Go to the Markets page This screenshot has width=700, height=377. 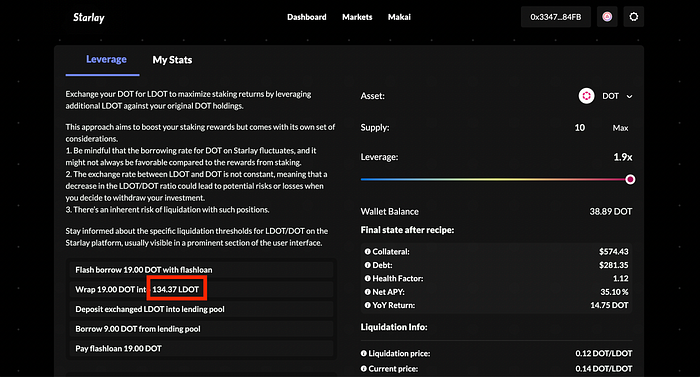click(x=357, y=17)
